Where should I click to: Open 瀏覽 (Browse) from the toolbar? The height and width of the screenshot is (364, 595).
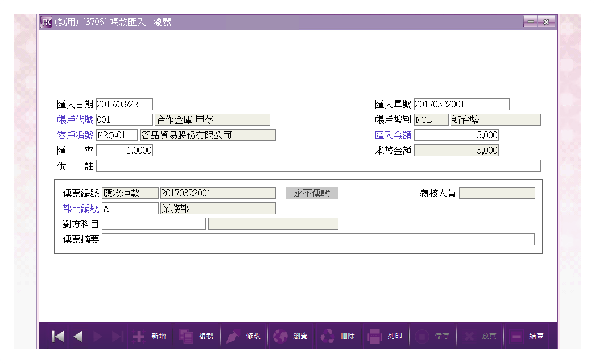tap(291, 336)
